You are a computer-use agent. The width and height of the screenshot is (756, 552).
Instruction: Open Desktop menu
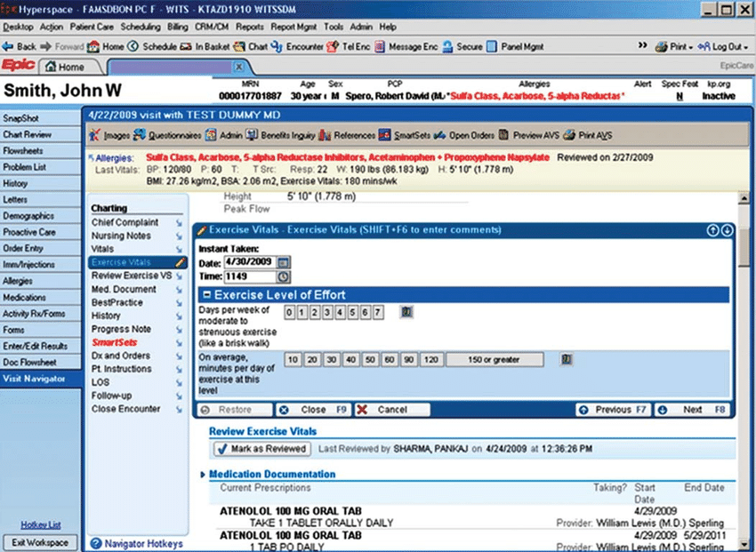pyautogui.click(x=19, y=27)
